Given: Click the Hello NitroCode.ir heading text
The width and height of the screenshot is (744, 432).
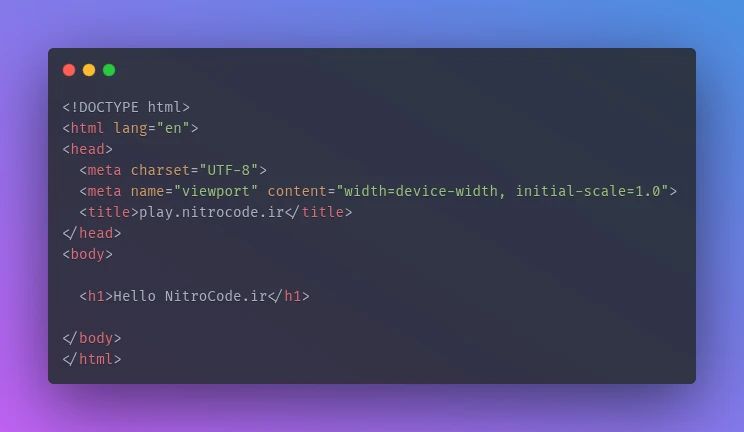Looking at the screenshot, I should tap(190, 296).
